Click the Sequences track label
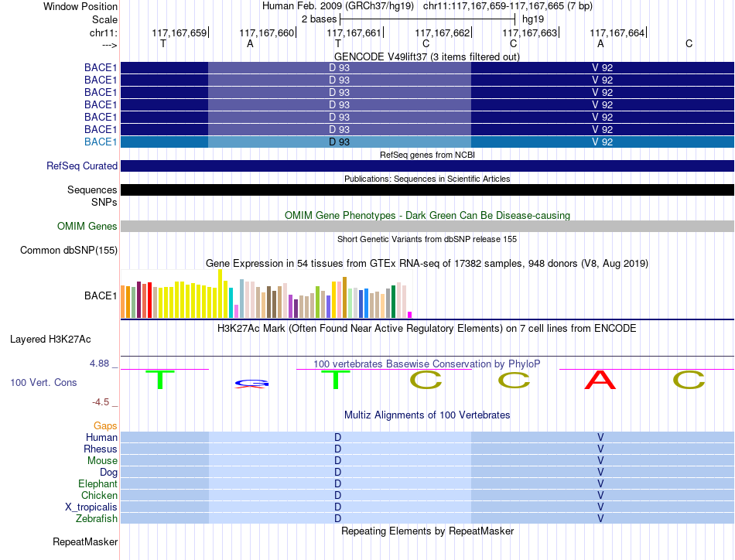The height and width of the screenshot is (560, 735). 92,190
